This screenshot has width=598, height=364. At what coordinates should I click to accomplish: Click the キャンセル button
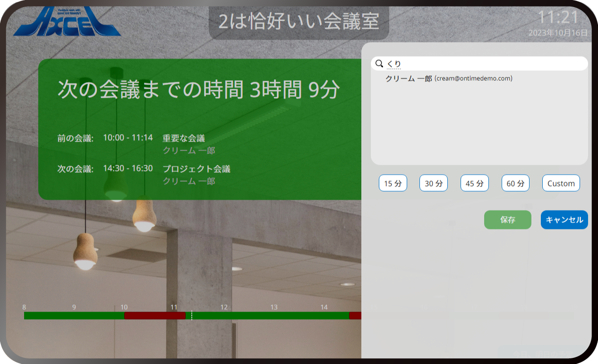pyautogui.click(x=564, y=220)
